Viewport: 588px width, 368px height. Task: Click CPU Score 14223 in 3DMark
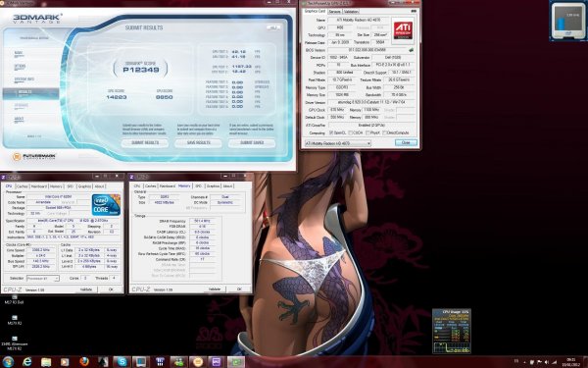tap(117, 97)
